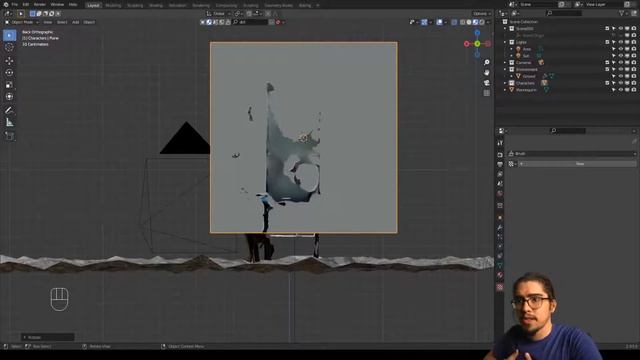This screenshot has height=360, width=640.
Task: Select the Transform tool
Action: [x=9, y=97]
